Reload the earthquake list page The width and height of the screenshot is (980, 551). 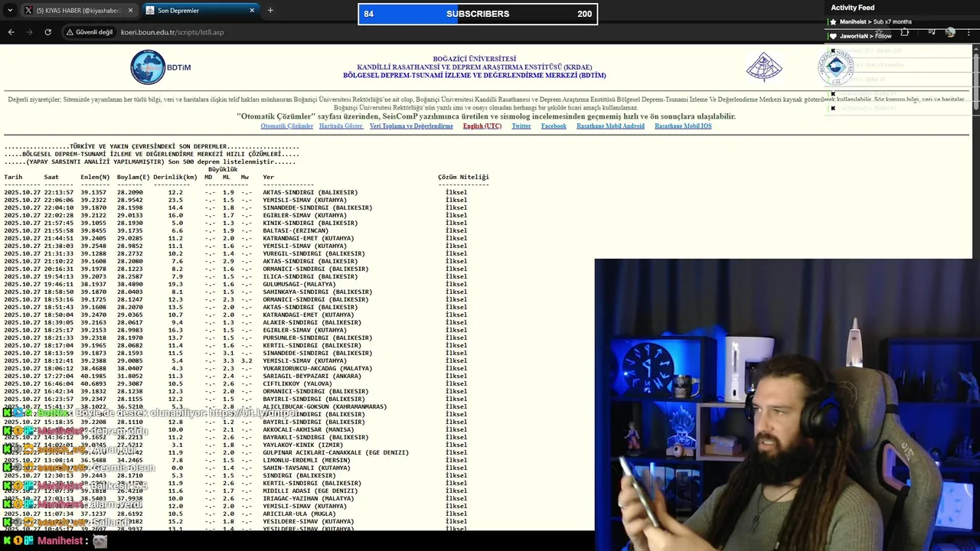point(47,32)
